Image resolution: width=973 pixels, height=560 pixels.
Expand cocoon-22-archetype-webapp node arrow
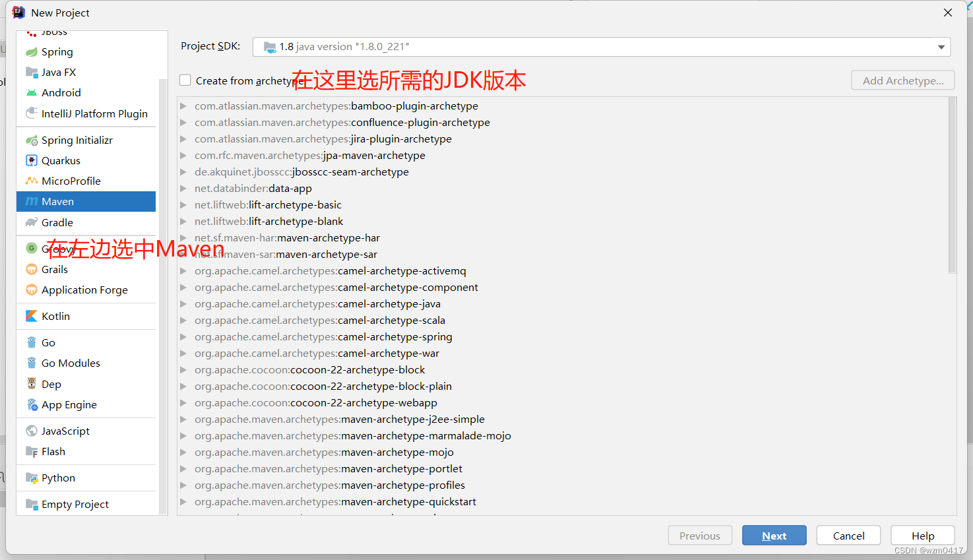coord(183,402)
